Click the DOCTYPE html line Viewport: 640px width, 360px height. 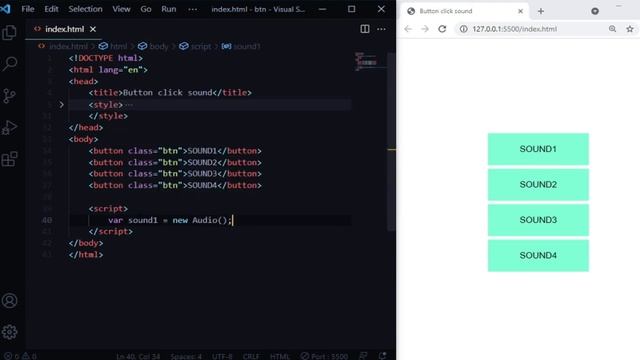[x=106, y=58]
